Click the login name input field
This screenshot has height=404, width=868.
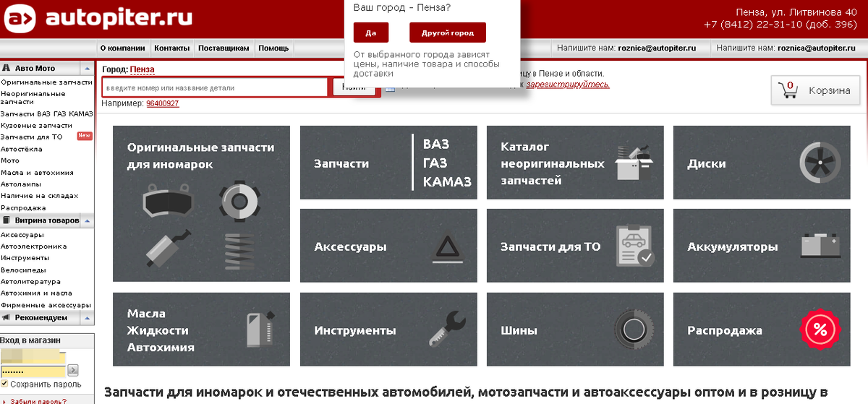[x=33, y=356]
